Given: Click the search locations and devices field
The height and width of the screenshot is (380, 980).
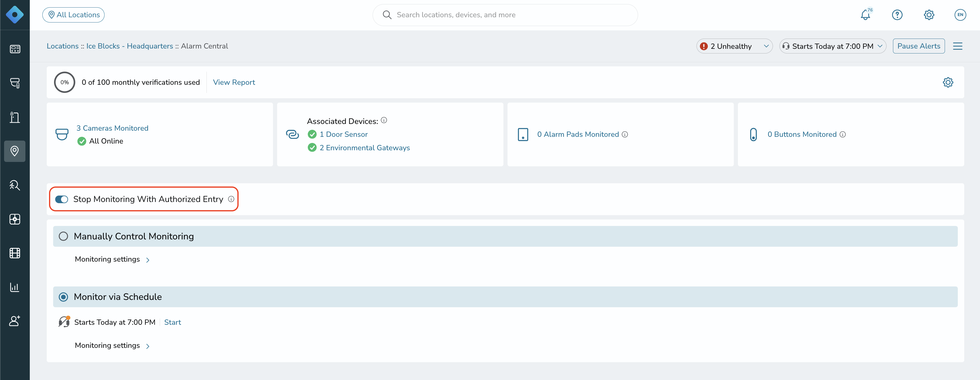Looking at the screenshot, I should pos(505,15).
